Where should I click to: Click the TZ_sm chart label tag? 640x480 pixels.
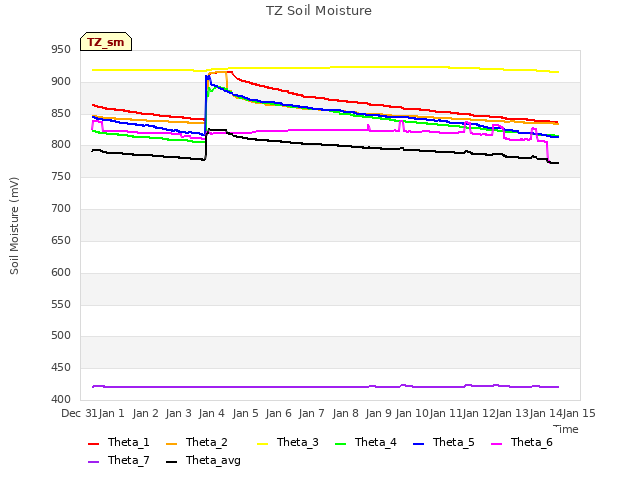click(x=106, y=42)
